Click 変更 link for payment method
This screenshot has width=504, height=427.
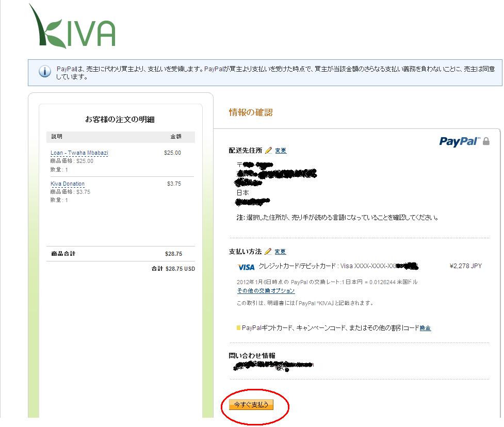click(280, 252)
